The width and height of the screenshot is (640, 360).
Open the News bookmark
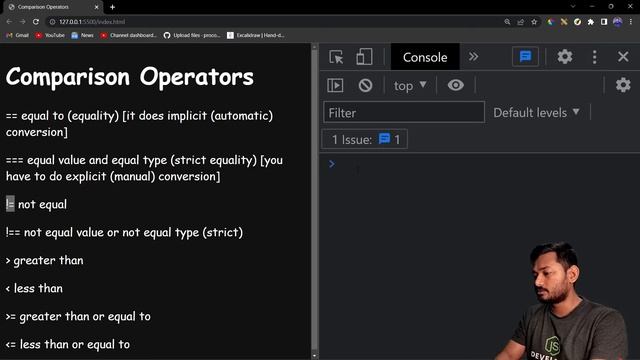[x=82, y=36]
